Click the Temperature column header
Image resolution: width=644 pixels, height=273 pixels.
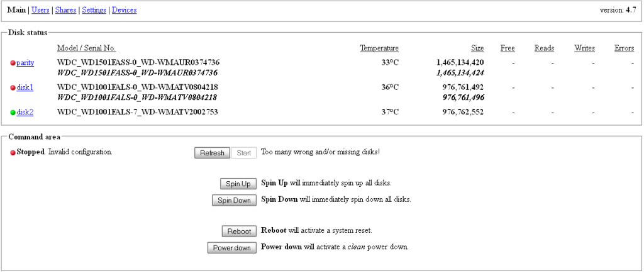point(379,48)
